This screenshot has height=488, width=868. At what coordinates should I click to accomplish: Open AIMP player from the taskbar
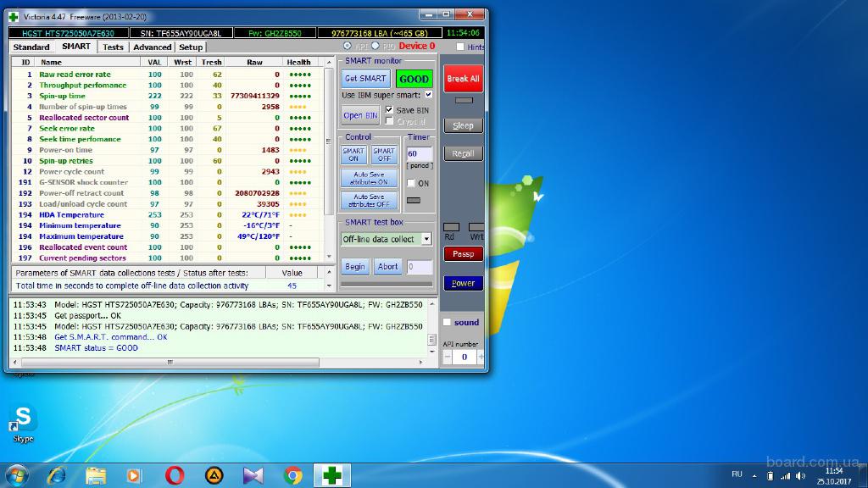(x=214, y=475)
